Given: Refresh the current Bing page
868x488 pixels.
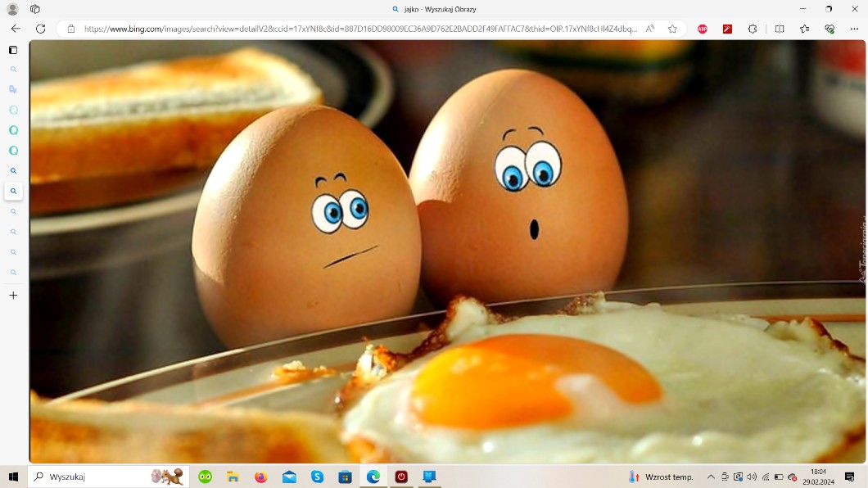Looking at the screenshot, I should [x=40, y=29].
